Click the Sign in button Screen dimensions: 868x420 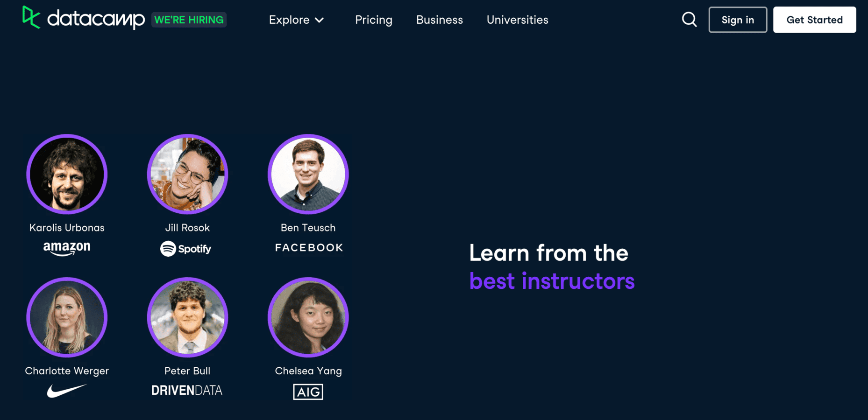738,20
